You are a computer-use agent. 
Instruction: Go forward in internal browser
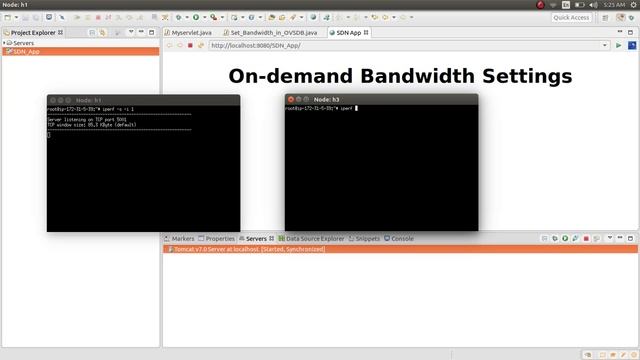point(180,45)
